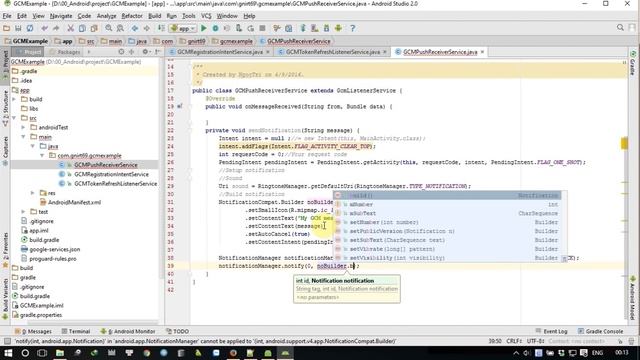Click the Attach debugger icon
This screenshot has width=640, height=360.
[239, 28]
